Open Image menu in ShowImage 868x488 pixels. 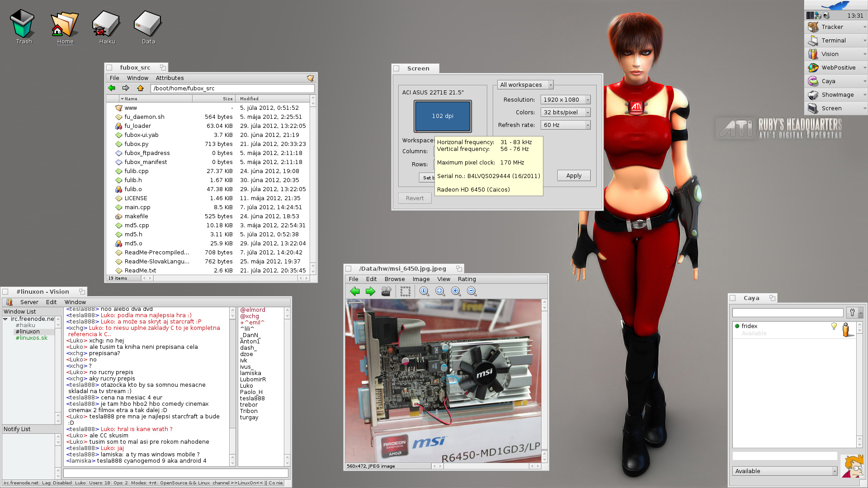pyautogui.click(x=421, y=279)
